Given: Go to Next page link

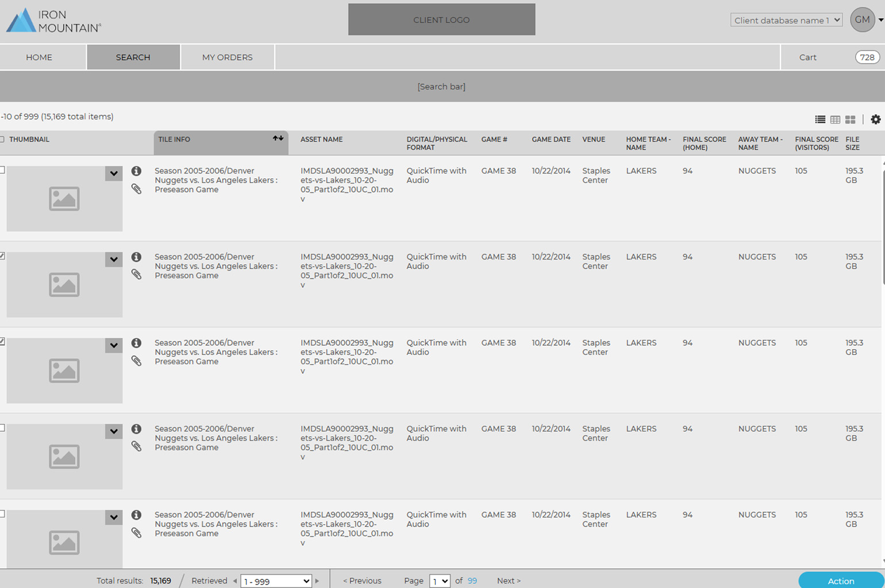Looking at the screenshot, I should pos(509,581).
